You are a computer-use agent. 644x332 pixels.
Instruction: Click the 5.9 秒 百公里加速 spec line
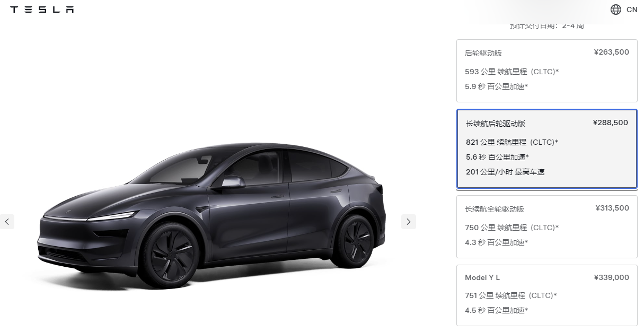coord(496,86)
